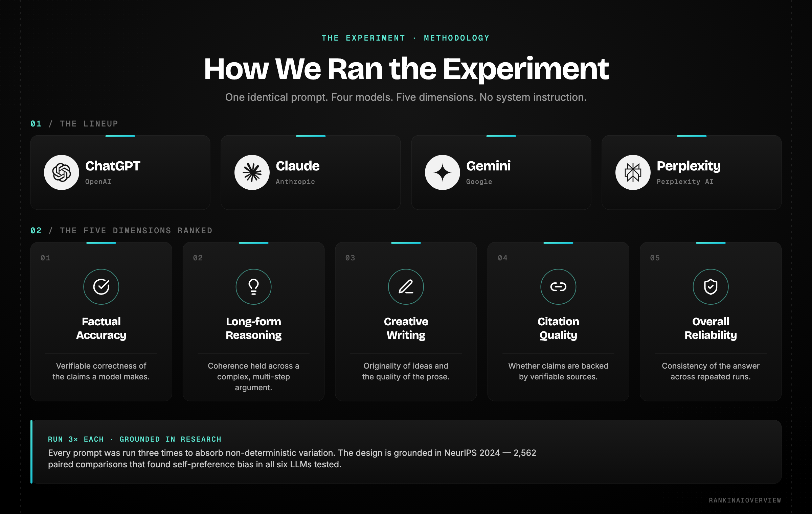Screen dimensions: 812x514
Task: Click 'Originality of ideas and the quality' description
Action: click(x=406, y=371)
